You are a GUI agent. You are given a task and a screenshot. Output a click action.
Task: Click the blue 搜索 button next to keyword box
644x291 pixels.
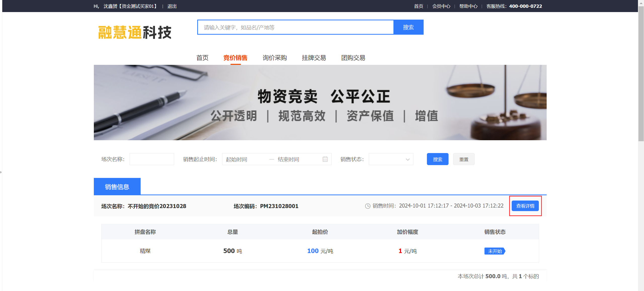coord(408,27)
